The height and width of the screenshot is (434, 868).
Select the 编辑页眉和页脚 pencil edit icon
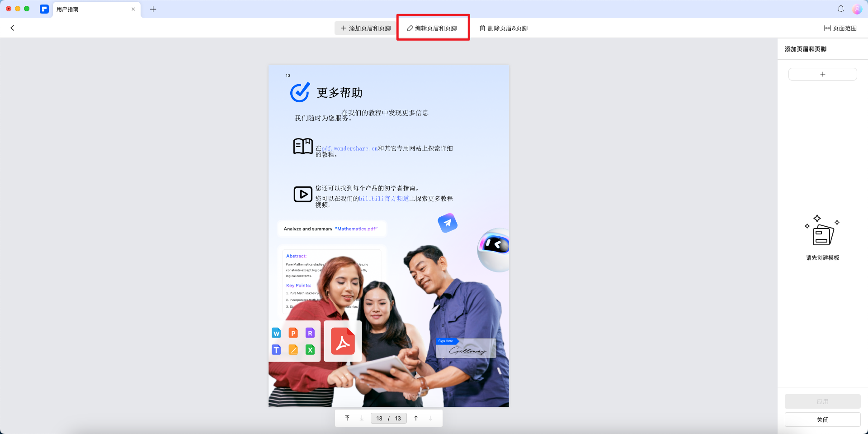pyautogui.click(x=410, y=28)
